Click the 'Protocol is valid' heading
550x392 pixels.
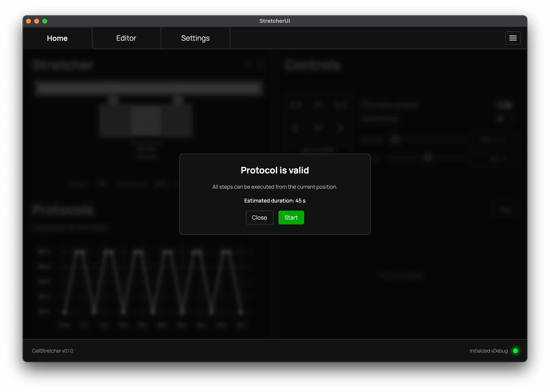275,170
